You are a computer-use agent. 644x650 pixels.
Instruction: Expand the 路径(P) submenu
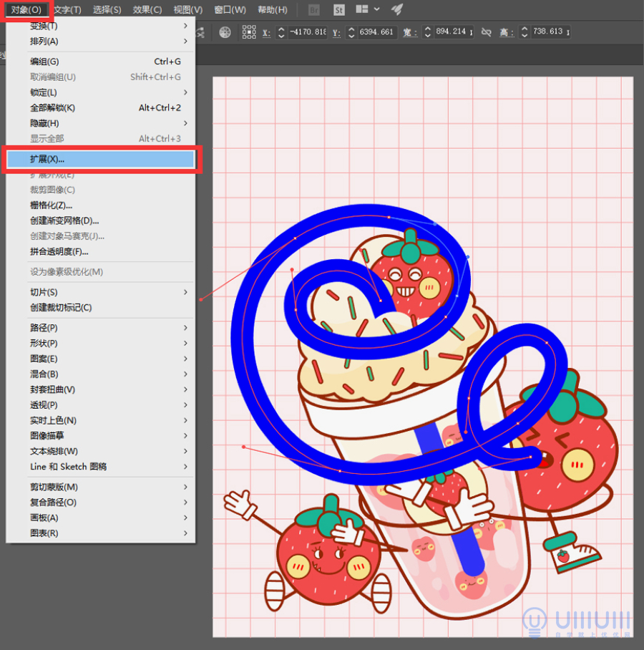click(100, 328)
